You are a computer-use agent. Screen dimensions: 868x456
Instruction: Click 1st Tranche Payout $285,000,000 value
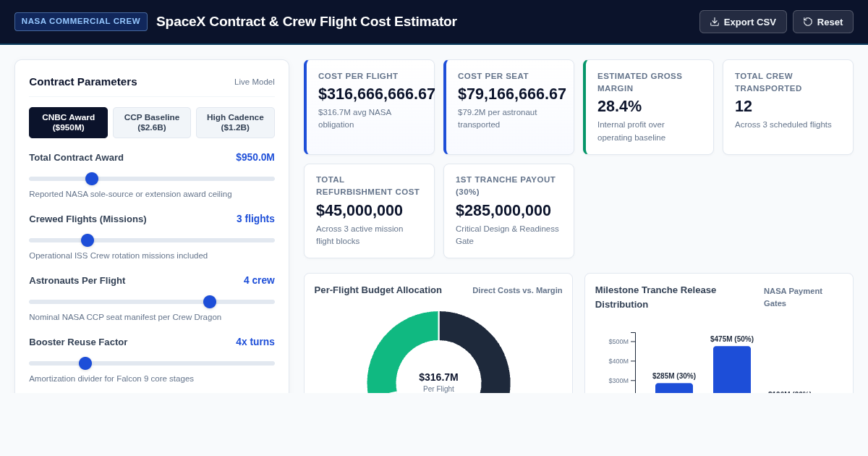503,211
